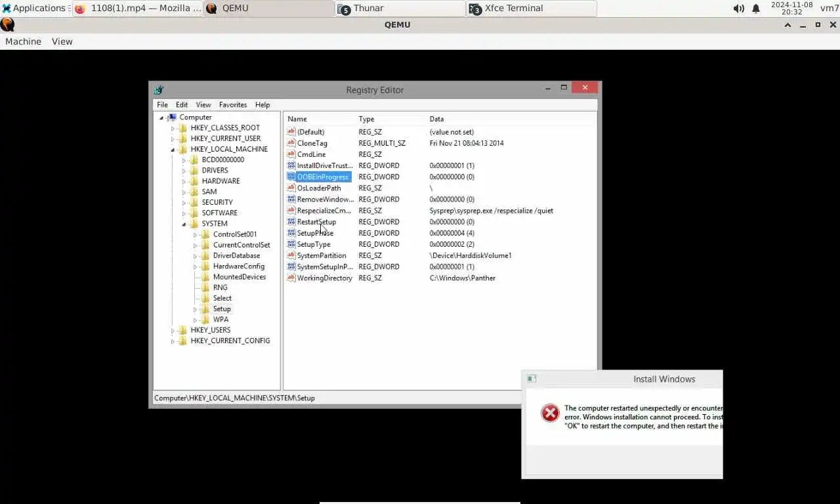The width and height of the screenshot is (840, 504).
Task: Expand the HKEY_CURRENT_CONFIG node
Action: point(173,341)
